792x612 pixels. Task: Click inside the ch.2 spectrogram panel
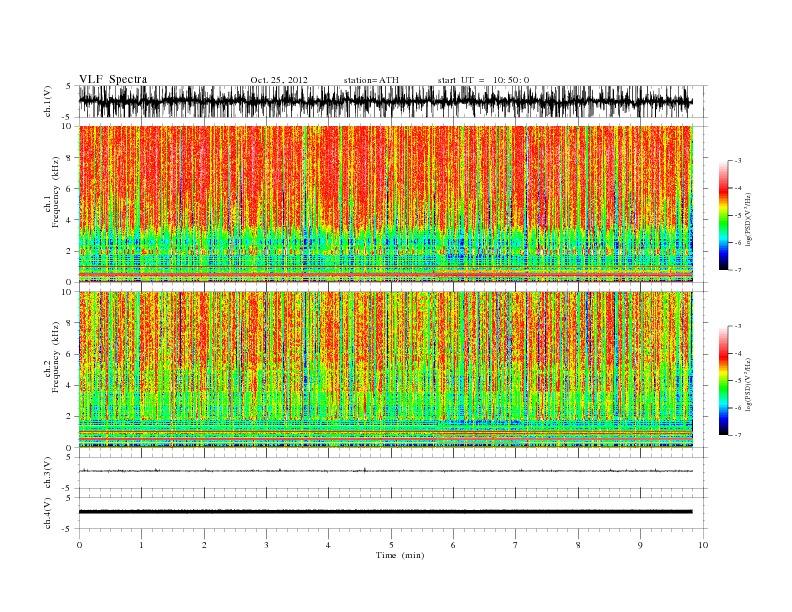coord(385,369)
